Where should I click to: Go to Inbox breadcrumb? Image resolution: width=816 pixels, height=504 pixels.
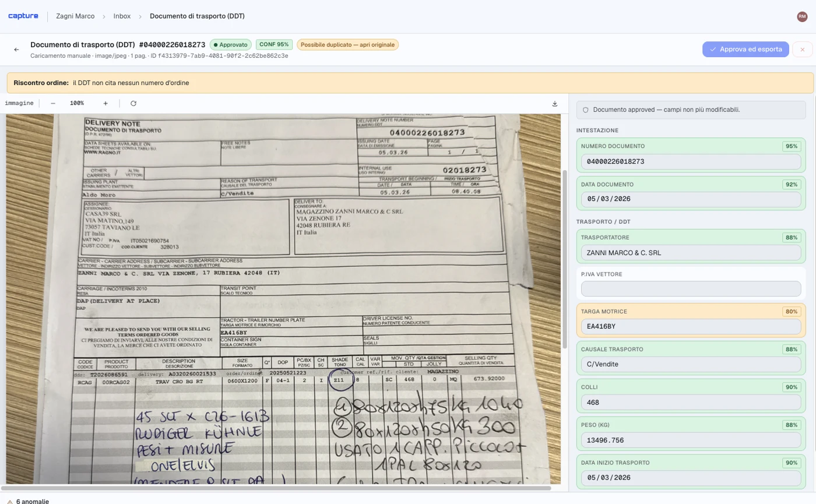coord(122,16)
